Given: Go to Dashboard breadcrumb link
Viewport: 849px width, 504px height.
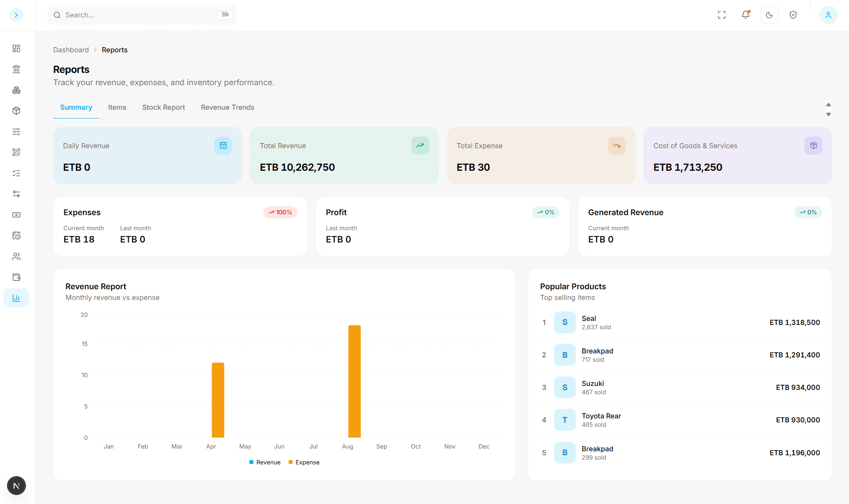Looking at the screenshot, I should 71,50.
